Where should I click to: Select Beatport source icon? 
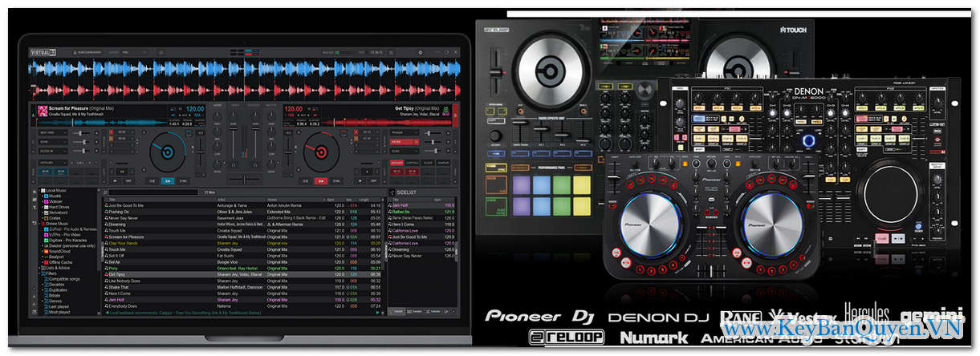click(47, 257)
